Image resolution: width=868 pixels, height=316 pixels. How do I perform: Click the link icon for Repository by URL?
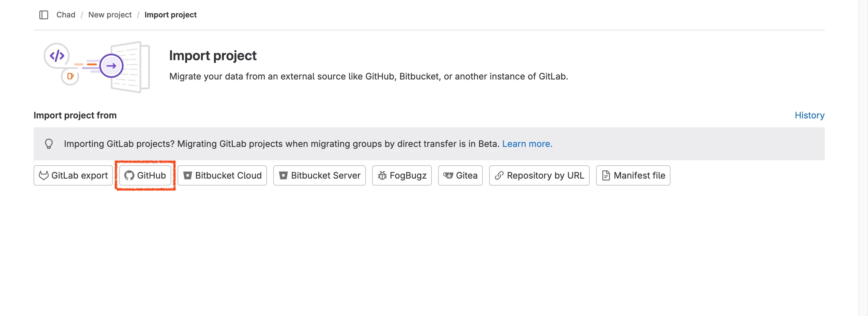pos(499,175)
